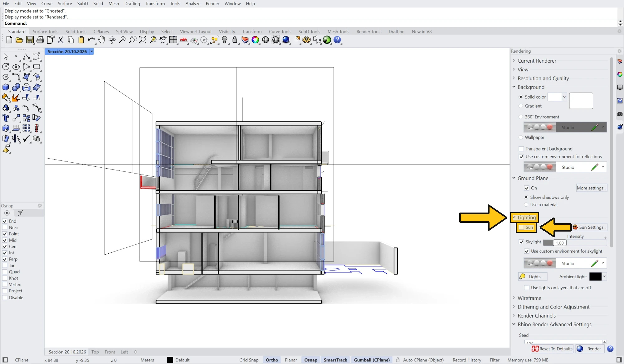Expand the Dithering and Color Adjustment section
624x364 pixels.
[x=514, y=307]
